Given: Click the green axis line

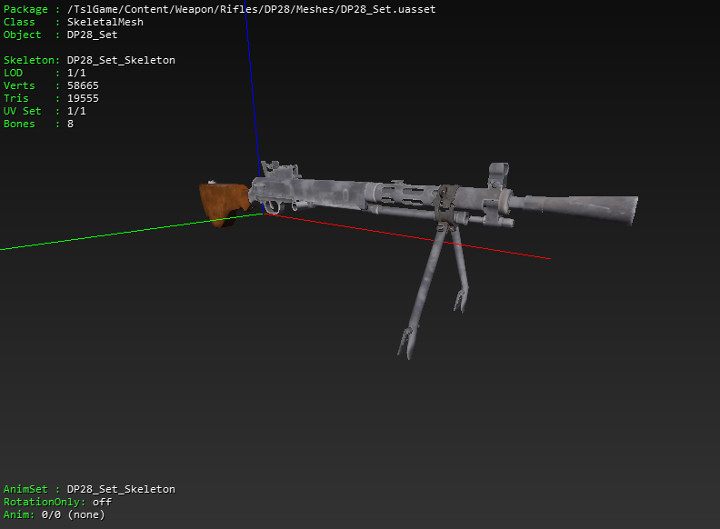Looking at the screenshot, I should click(100, 237).
